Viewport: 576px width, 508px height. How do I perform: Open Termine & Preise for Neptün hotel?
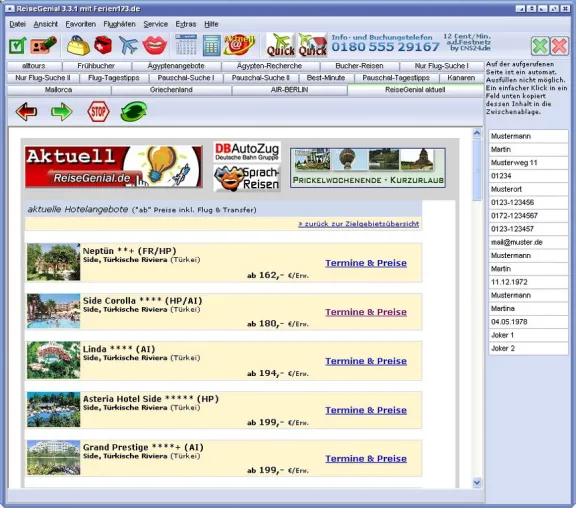click(366, 263)
